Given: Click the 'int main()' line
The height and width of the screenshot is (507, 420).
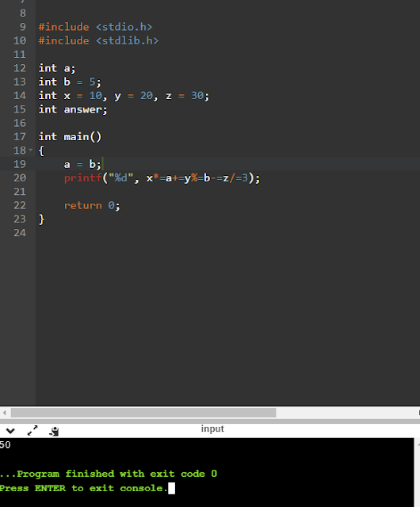Looking at the screenshot, I should coord(70,137).
